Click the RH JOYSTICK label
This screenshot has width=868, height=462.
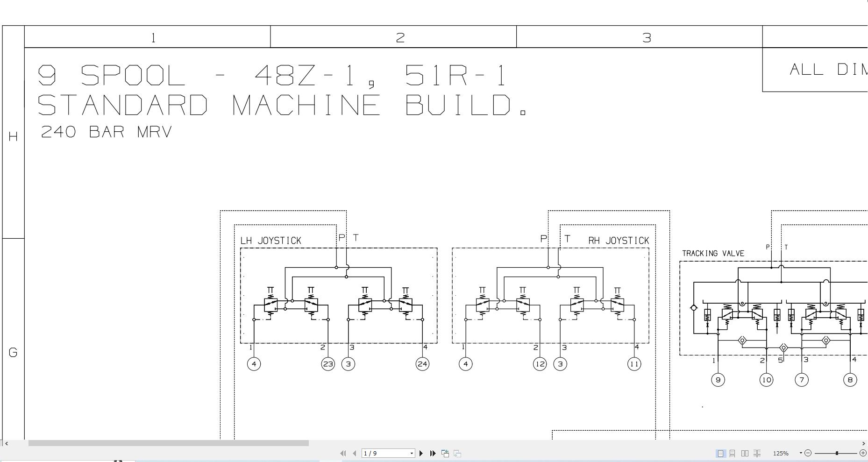(x=619, y=241)
